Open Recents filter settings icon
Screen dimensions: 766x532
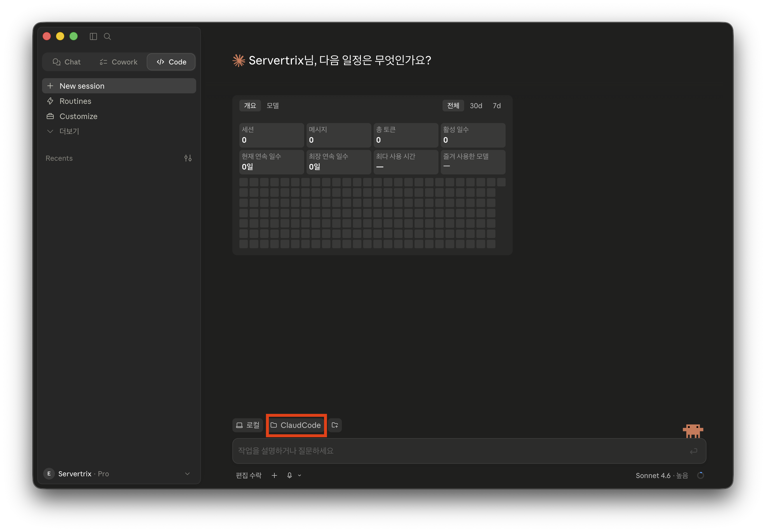pos(188,158)
